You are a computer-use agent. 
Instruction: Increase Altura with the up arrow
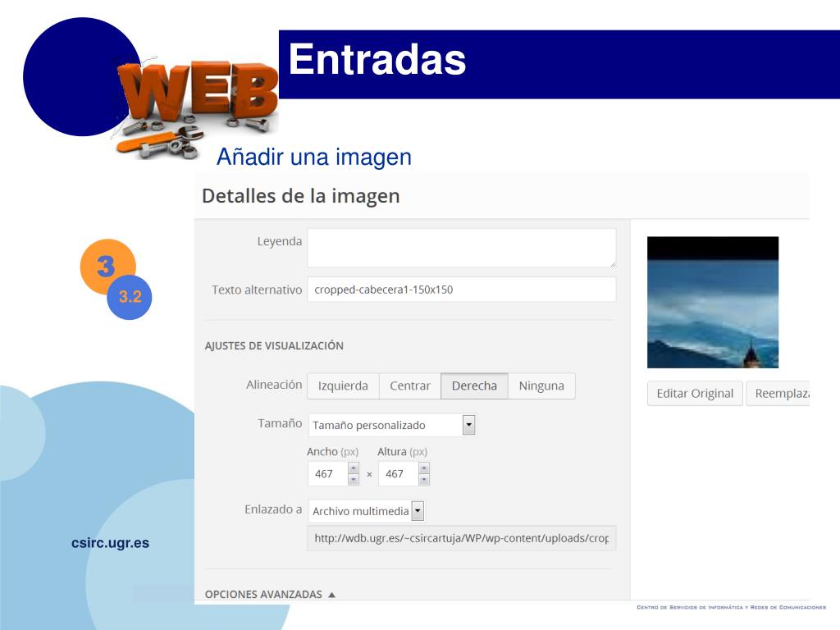pyautogui.click(x=424, y=468)
